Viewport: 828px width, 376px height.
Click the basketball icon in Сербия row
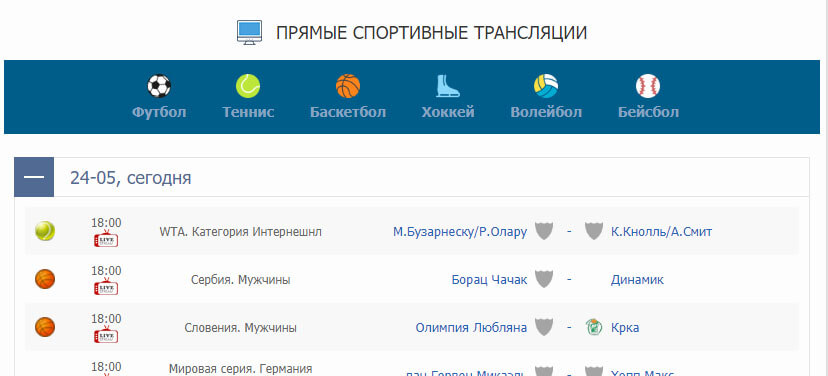45,279
